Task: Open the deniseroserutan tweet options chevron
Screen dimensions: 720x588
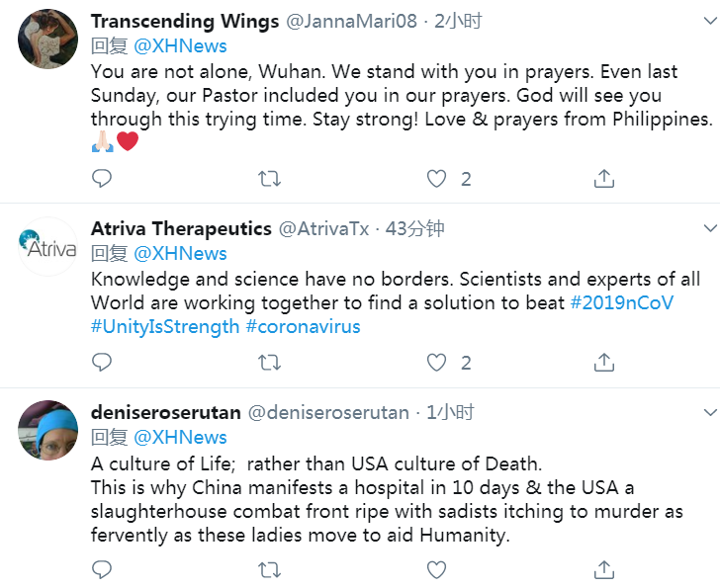Action: coord(709,412)
